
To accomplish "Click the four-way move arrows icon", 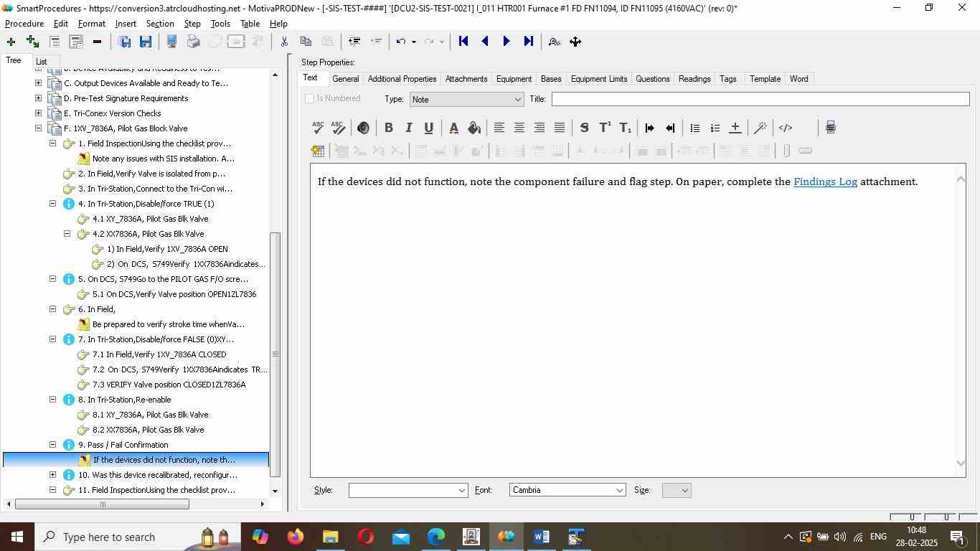I will click(575, 42).
